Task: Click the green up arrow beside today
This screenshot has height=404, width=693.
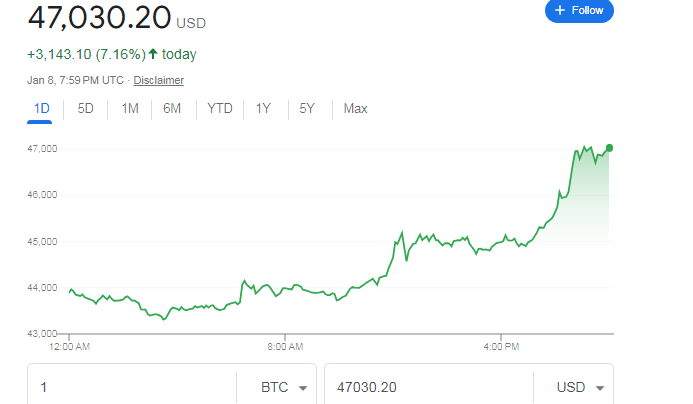Action: (153, 54)
